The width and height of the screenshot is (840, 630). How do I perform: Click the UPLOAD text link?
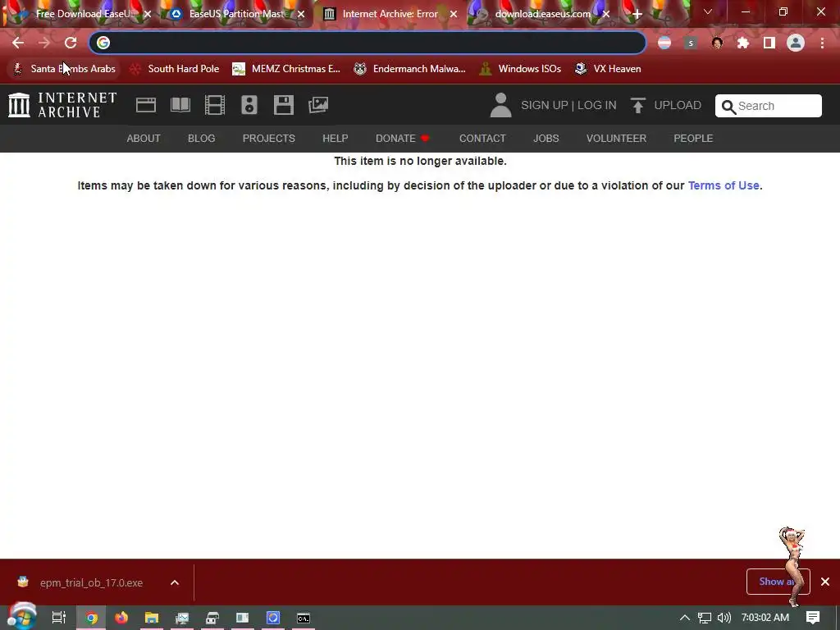[678, 105]
